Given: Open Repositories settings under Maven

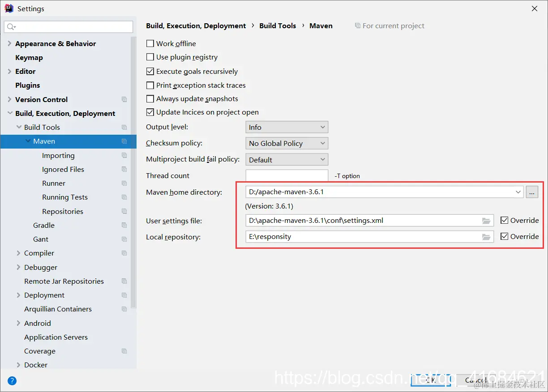Looking at the screenshot, I should pos(63,211).
